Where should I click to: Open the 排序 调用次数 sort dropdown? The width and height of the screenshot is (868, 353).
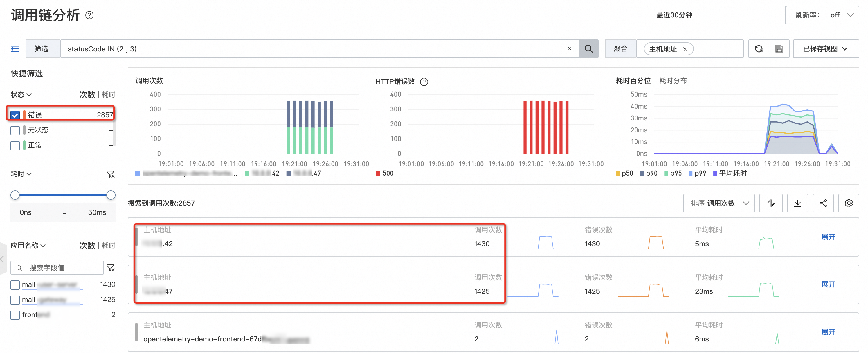[x=719, y=203]
